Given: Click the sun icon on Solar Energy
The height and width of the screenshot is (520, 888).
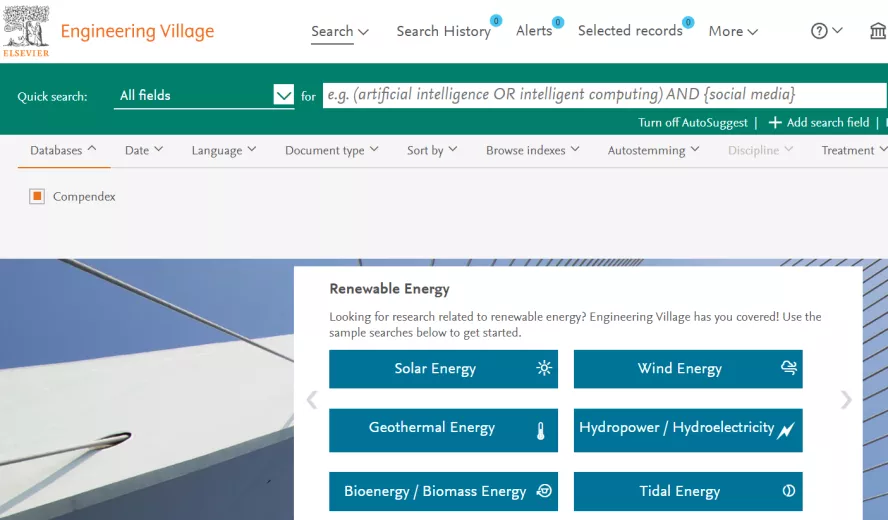Looking at the screenshot, I should 544,368.
